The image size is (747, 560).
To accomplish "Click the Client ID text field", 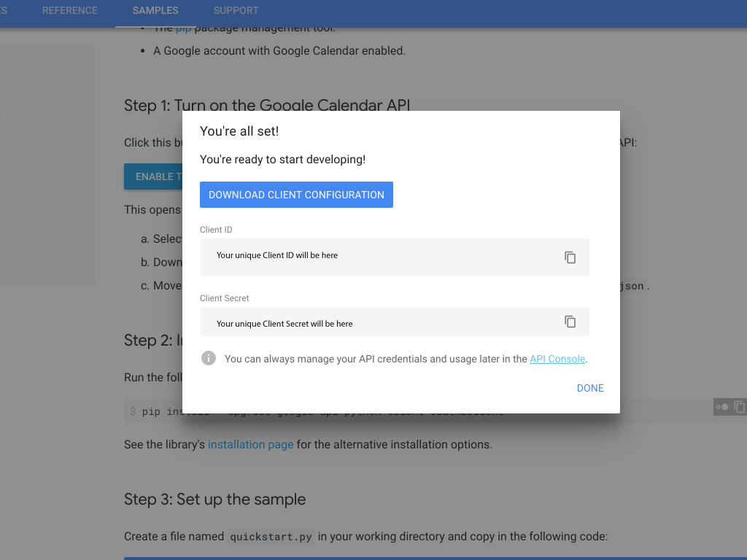I will click(x=395, y=257).
